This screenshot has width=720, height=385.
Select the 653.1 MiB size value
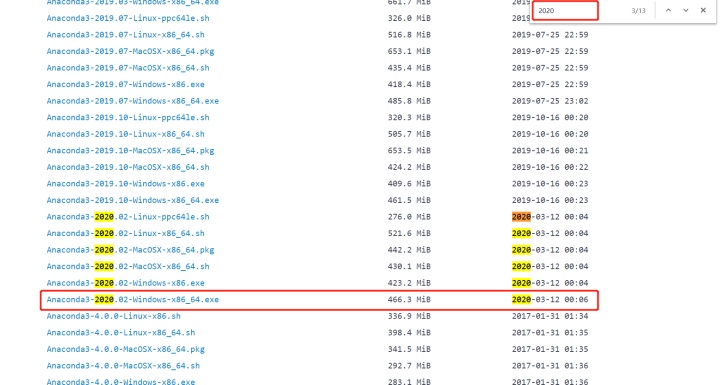(x=409, y=51)
